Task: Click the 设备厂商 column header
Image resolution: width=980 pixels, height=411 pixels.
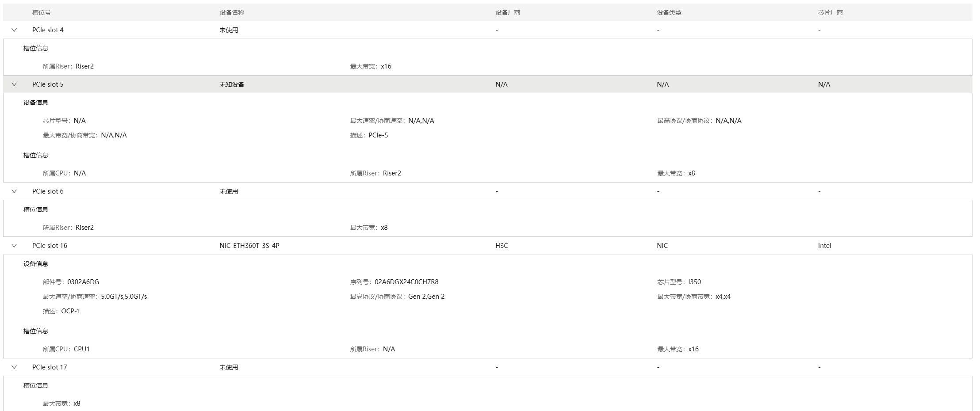Action: [x=507, y=12]
